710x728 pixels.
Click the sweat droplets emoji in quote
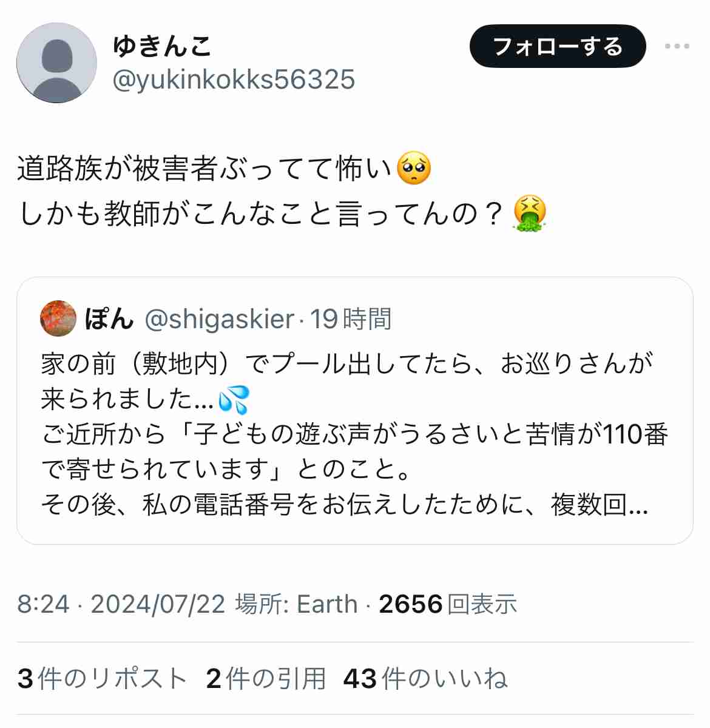[x=234, y=399]
